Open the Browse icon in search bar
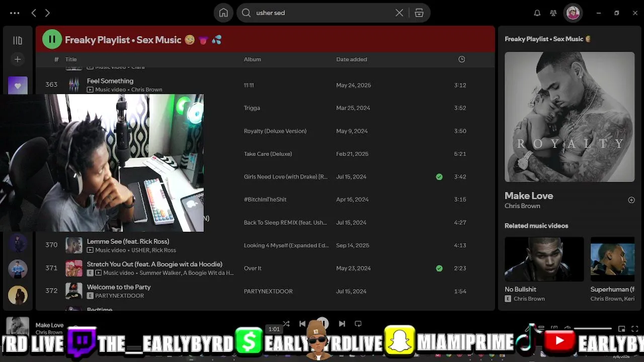 point(419,13)
